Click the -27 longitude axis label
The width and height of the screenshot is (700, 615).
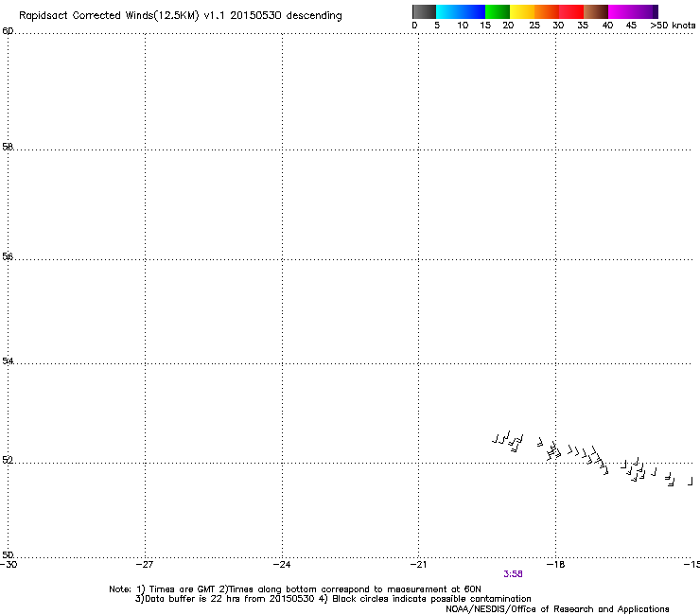pos(145,565)
